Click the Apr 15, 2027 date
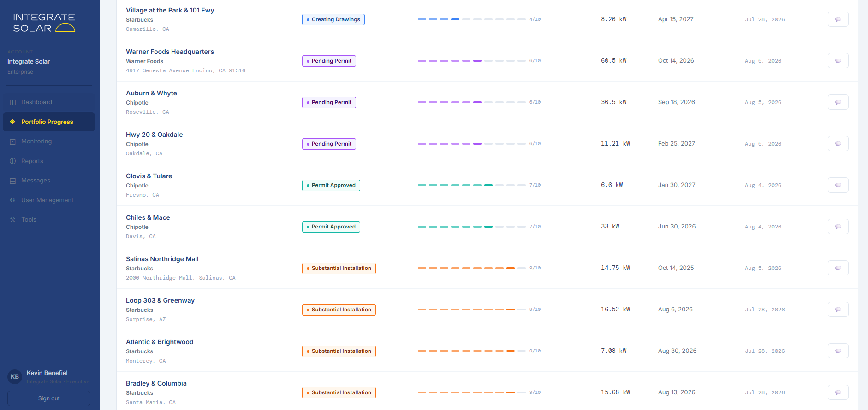Viewport: 868px width, 410px height. pyautogui.click(x=676, y=19)
